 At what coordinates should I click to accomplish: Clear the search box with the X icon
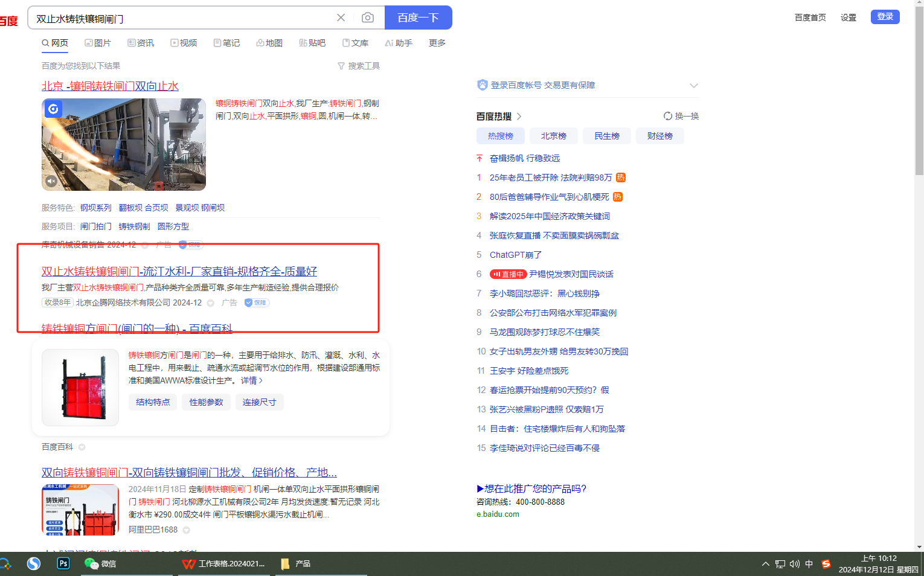pos(341,18)
